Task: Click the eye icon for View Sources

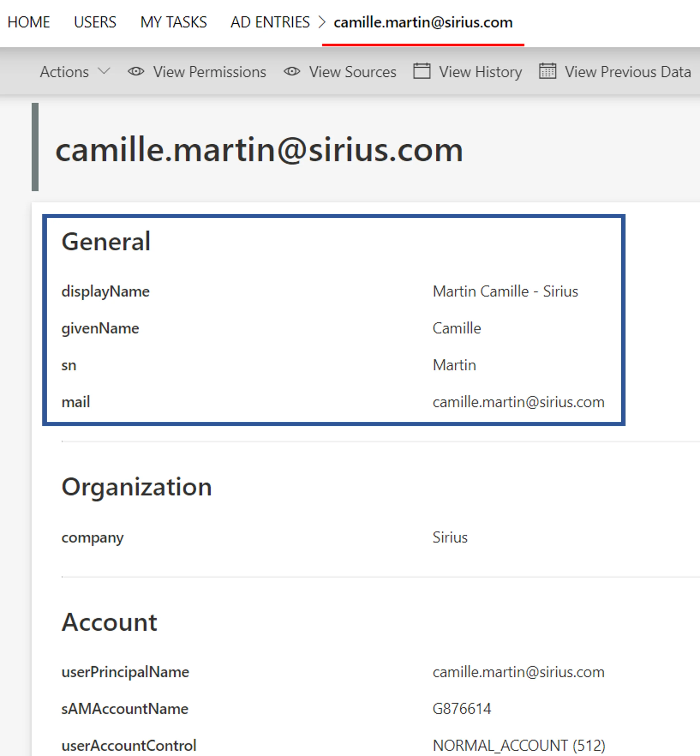Action: (292, 71)
